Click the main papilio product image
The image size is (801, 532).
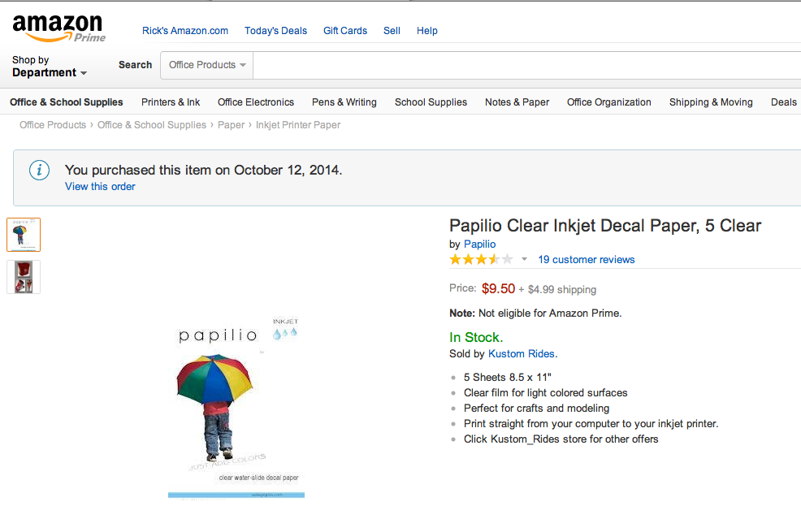click(x=236, y=408)
